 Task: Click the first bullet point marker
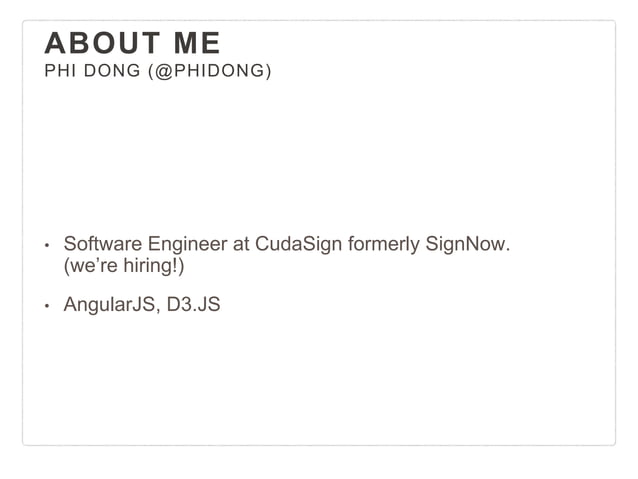point(47,245)
